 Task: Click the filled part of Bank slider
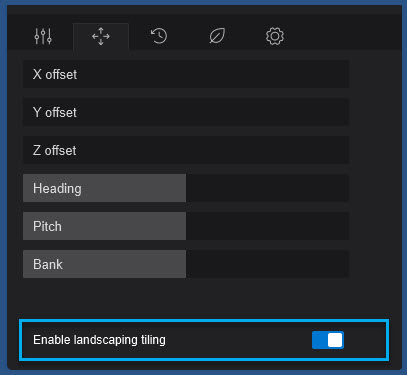click(x=104, y=264)
